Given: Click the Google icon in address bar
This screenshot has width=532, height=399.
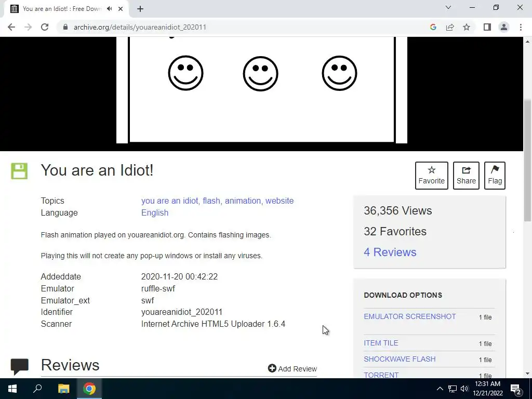Looking at the screenshot, I should (433, 27).
